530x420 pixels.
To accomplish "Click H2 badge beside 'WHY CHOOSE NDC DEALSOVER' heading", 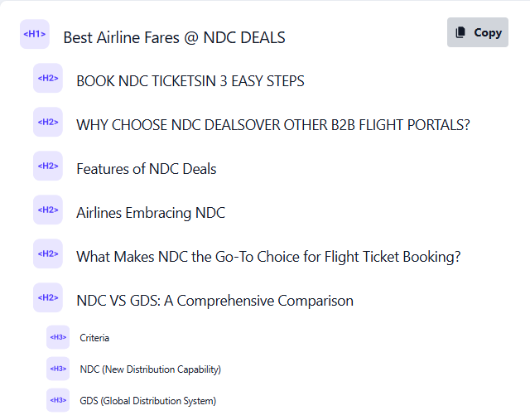I will tap(48, 122).
